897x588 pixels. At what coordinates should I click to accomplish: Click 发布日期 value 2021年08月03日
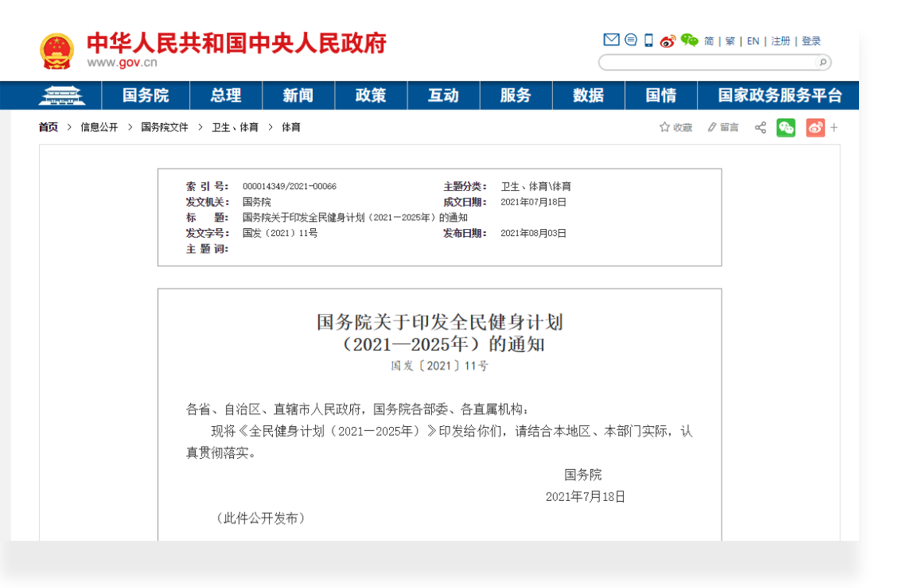tap(533, 233)
